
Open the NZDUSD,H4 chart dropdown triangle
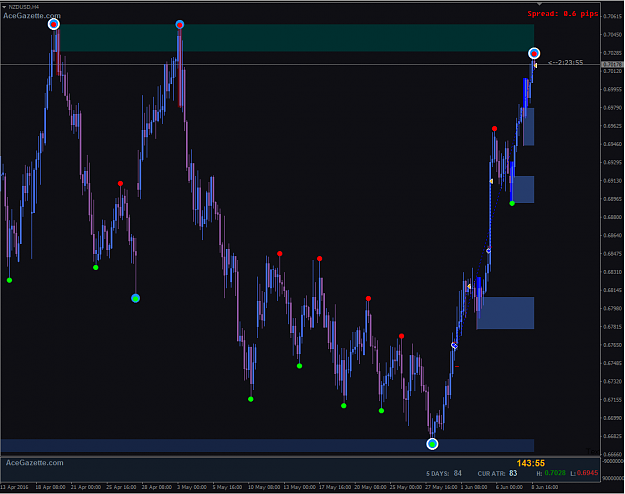(x=4, y=7)
